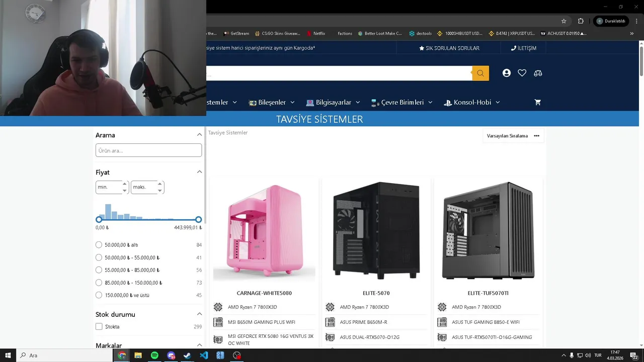Screen dimensions: 644x362
Task: Open the dextools bookmark
Action: click(x=420, y=34)
